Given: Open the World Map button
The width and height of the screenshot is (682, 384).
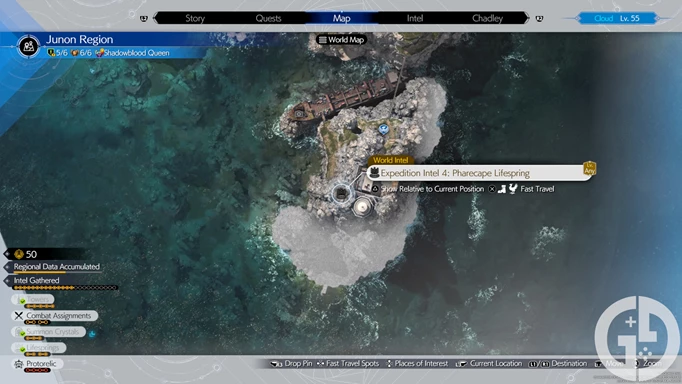Looking at the screenshot, I should pyautogui.click(x=341, y=40).
